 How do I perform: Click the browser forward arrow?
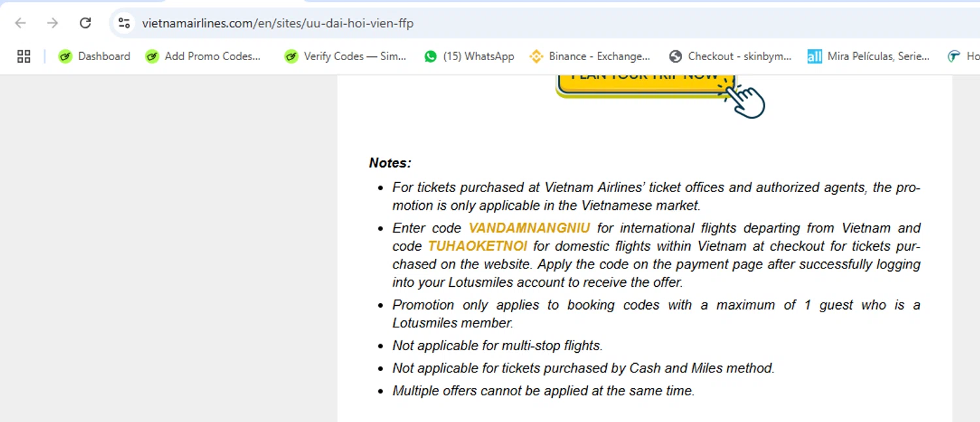[52, 24]
